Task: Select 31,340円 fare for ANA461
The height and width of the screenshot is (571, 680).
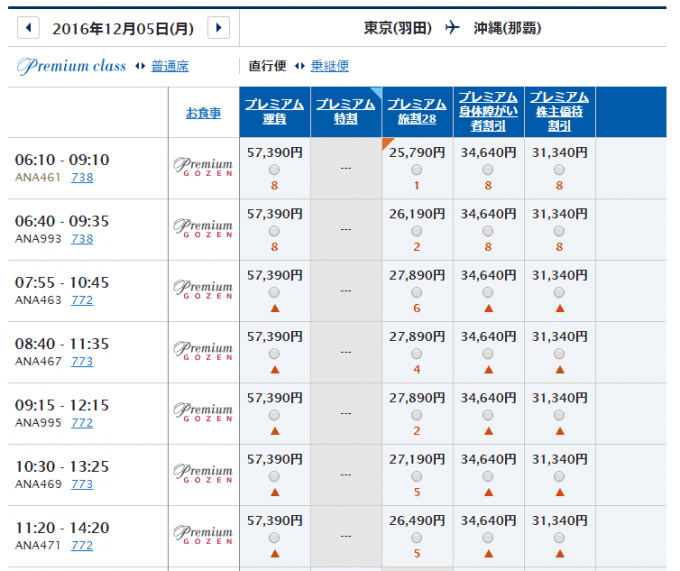Action: [559, 170]
